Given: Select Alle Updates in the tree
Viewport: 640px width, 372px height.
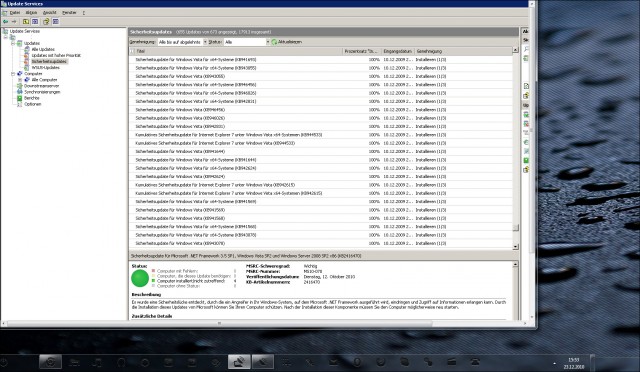Looking at the screenshot, I should pyautogui.click(x=43, y=49).
